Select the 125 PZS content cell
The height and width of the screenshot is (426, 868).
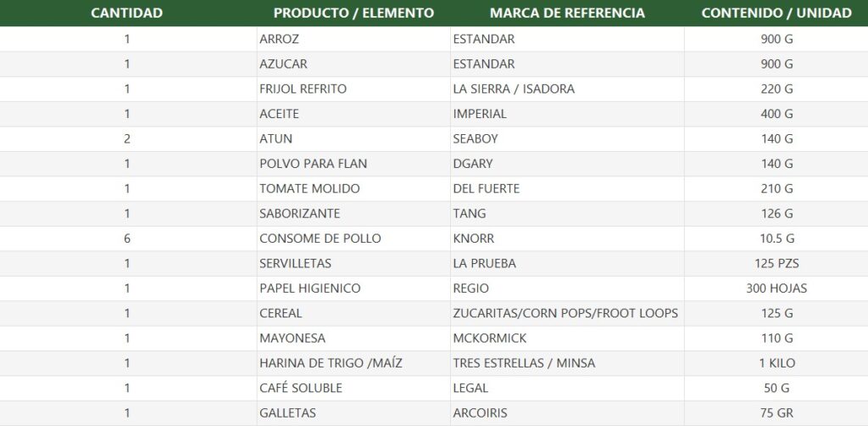point(776,264)
